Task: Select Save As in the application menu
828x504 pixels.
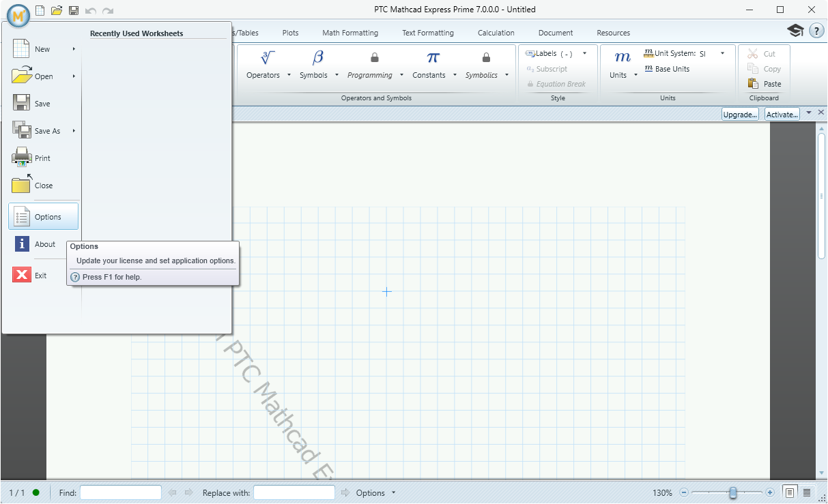Action: [44, 131]
